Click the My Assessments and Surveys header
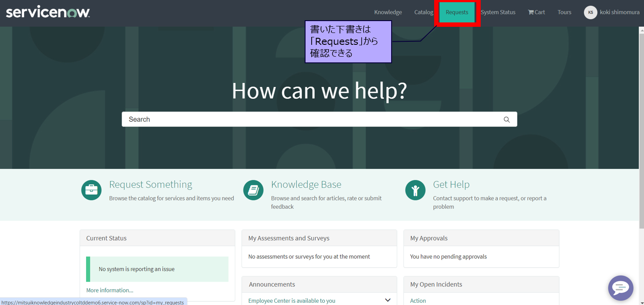This screenshot has width=644, height=305. click(x=319, y=238)
